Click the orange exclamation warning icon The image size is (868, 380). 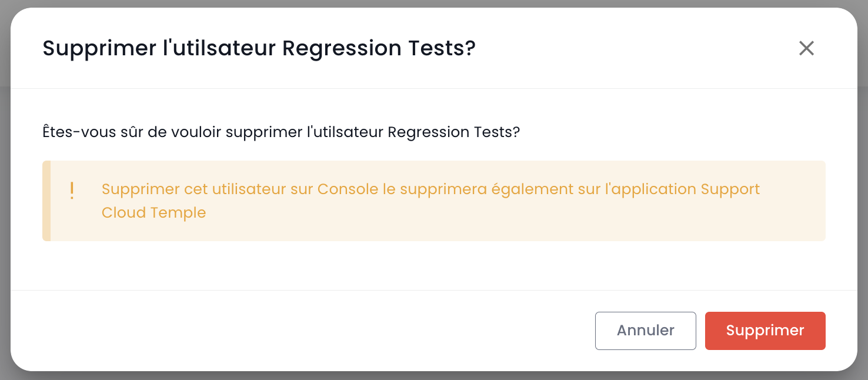[x=72, y=191]
